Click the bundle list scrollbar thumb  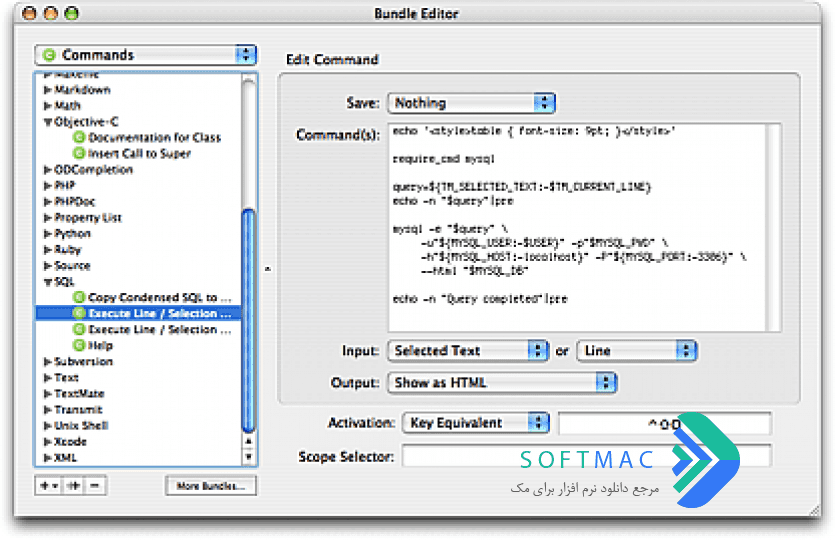click(x=248, y=320)
